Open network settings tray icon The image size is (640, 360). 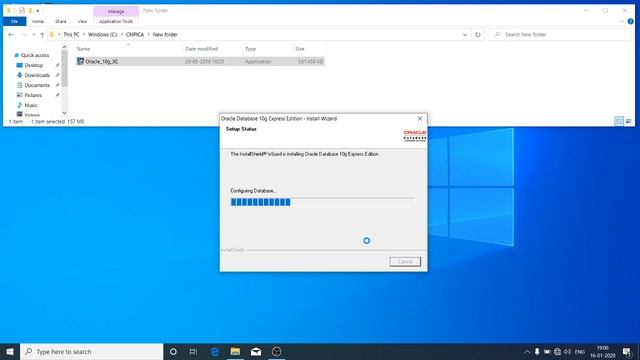click(557, 351)
